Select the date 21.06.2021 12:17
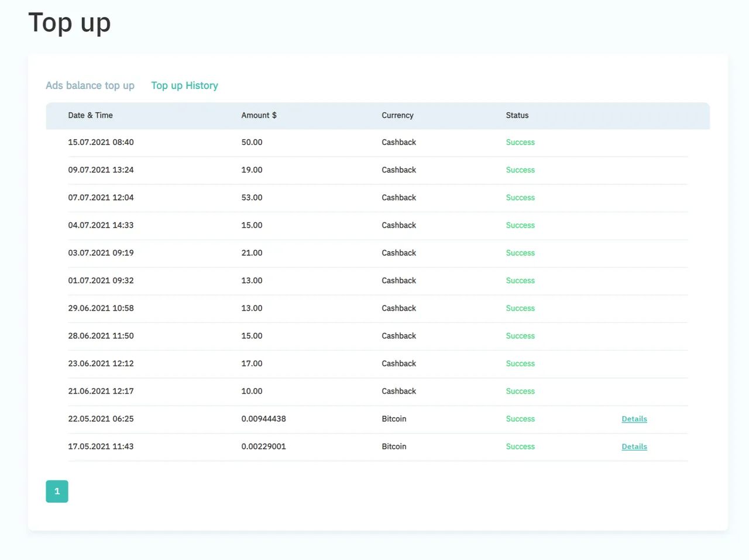The height and width of the screenshot is (560, 749). pos(101,391)
